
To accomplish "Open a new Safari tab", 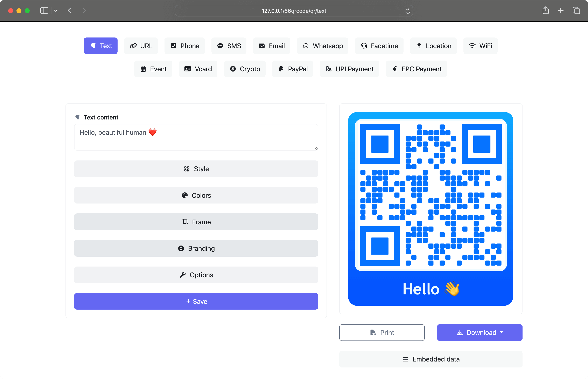I will 561,11.
